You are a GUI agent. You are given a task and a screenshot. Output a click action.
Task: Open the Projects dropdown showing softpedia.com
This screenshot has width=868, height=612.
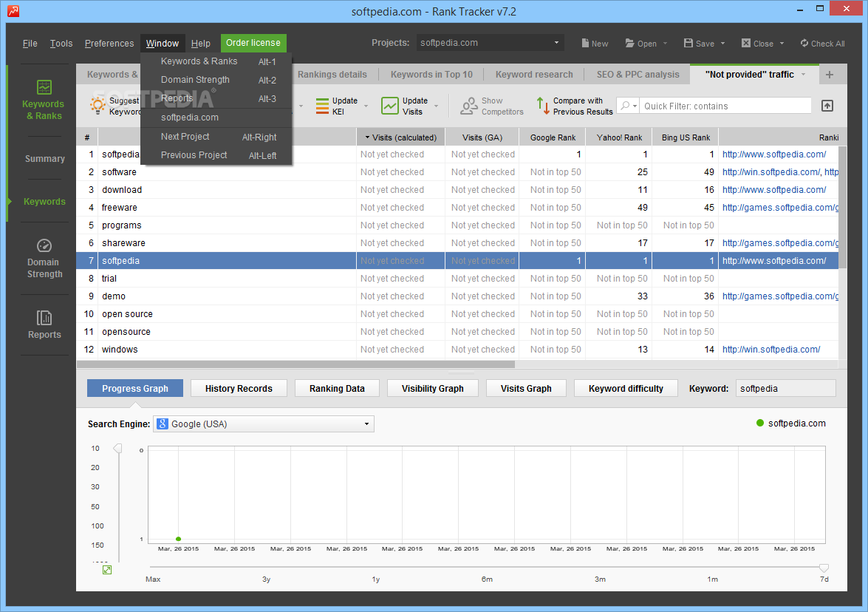(x=490, y=43)
